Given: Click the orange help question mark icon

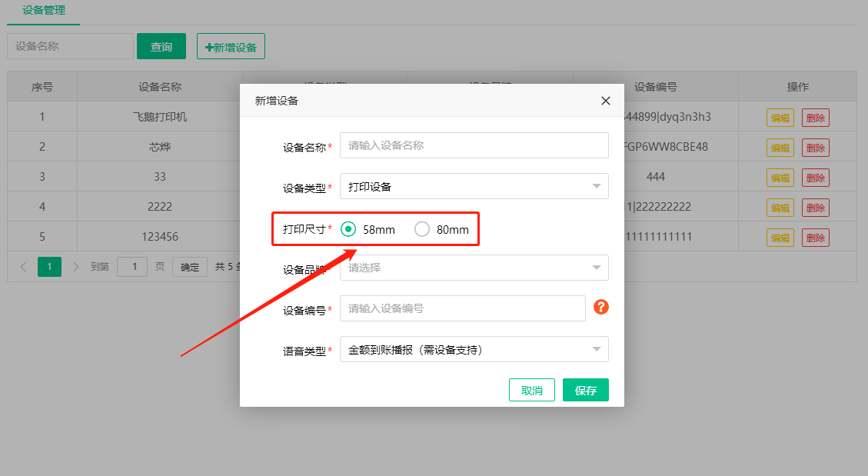Looking at the screenshot, I should [x=601, y=308].
